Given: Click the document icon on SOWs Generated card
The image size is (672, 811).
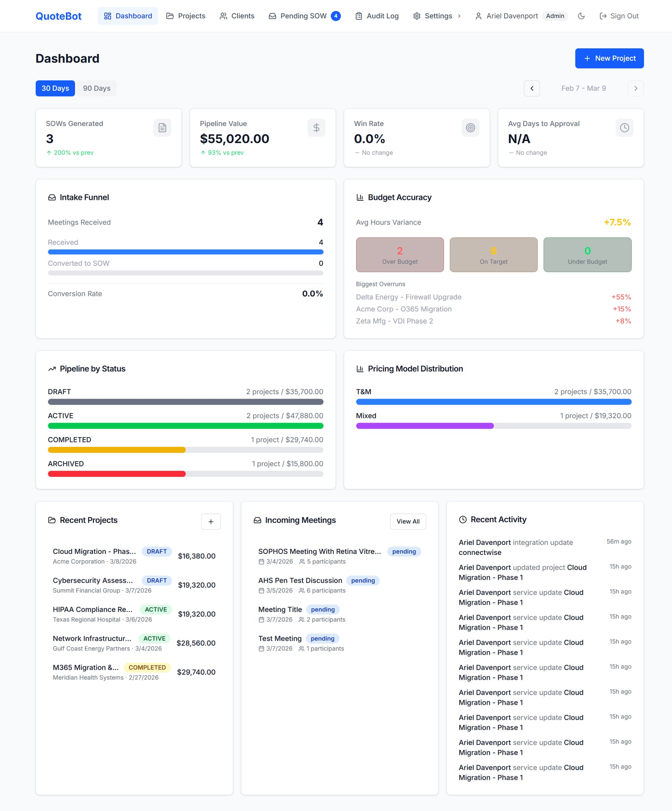Looking at the screenshot, I should 162,128.
